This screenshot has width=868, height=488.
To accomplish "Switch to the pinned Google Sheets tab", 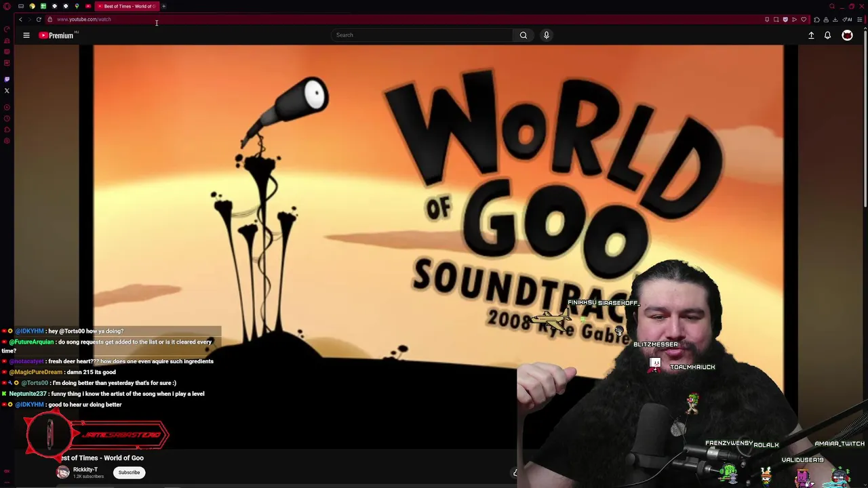I will tap(43, 6).
